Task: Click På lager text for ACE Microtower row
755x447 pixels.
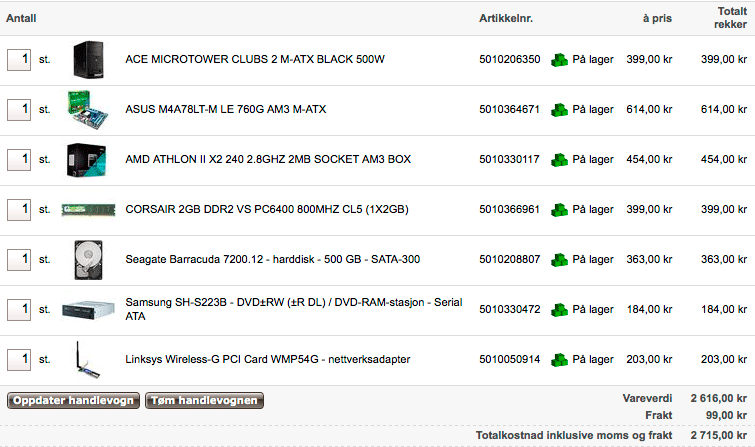Action: 593,60
